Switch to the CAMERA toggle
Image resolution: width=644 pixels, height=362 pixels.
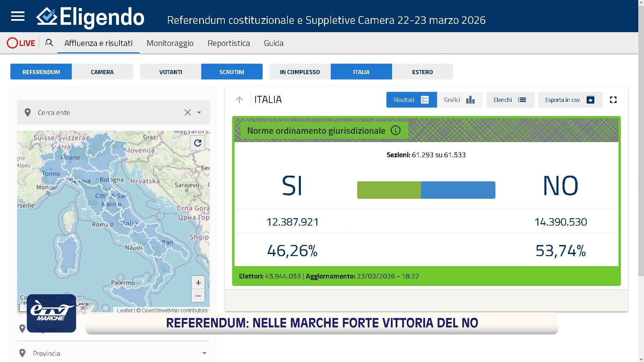102,72
